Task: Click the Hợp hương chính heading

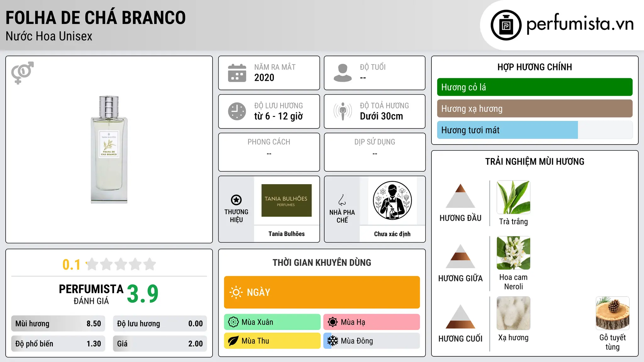Action: pos(535,67)
